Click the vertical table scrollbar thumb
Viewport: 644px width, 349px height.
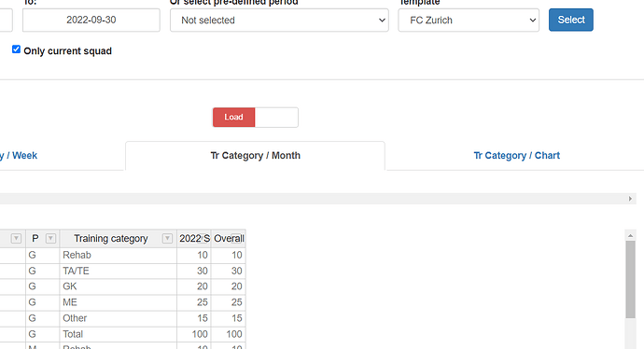pyautogui.click(x=630, y=279)
